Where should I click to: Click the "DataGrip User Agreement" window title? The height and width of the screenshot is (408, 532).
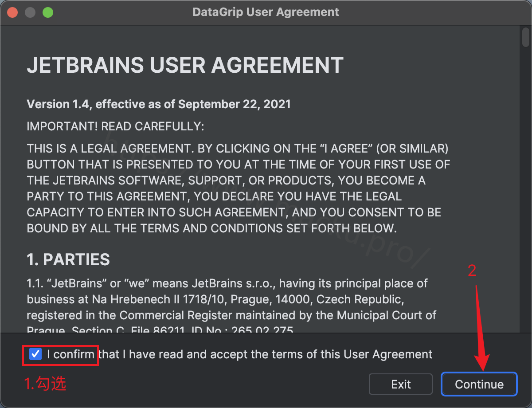[266, 12]
